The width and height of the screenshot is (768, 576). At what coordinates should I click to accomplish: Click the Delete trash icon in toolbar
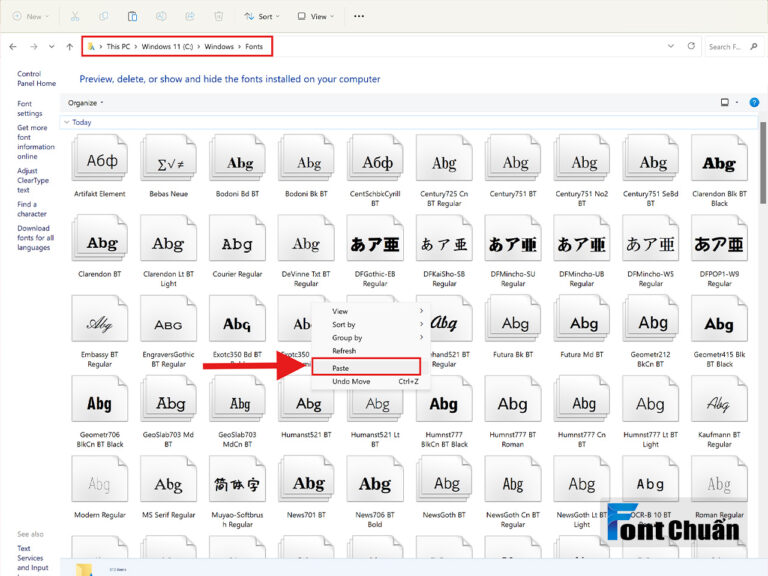pos(218,16)
